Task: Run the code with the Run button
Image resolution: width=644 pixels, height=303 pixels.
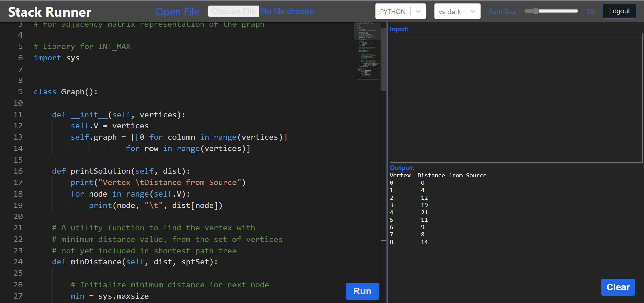Action: 362,291
